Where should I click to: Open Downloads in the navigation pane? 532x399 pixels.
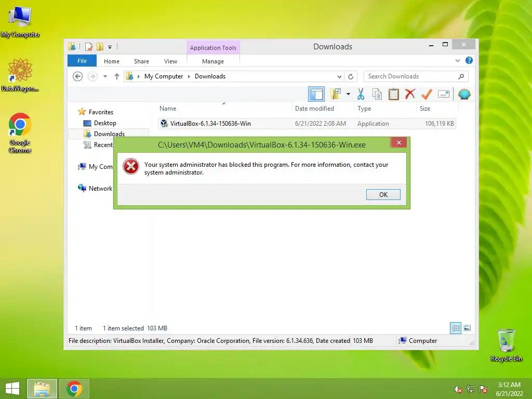(109, 134)
